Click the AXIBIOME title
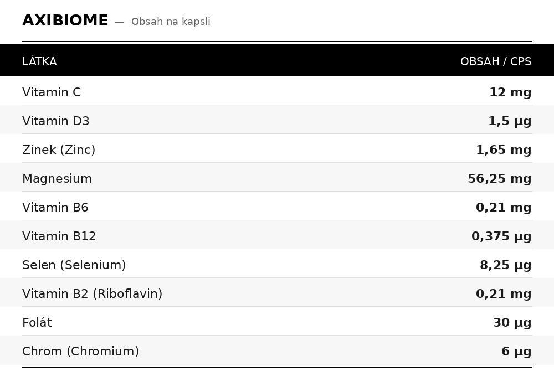 (x=65, y=20)
